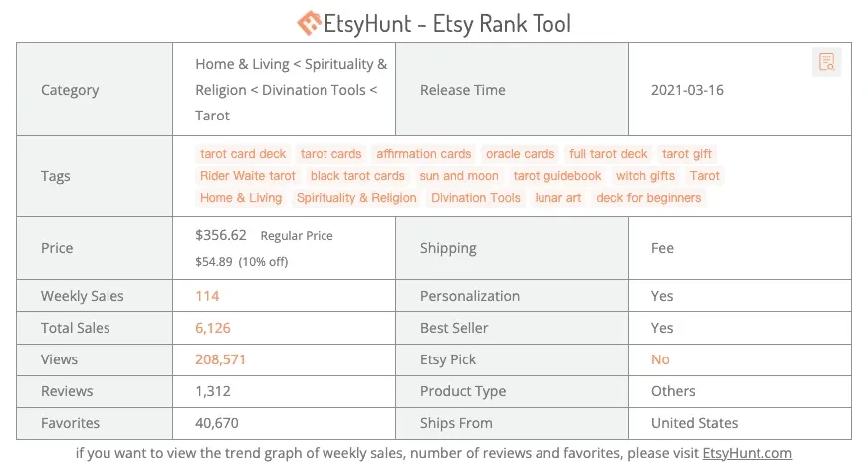Choose the 'oracle cards' tag

tap(520, 154)
